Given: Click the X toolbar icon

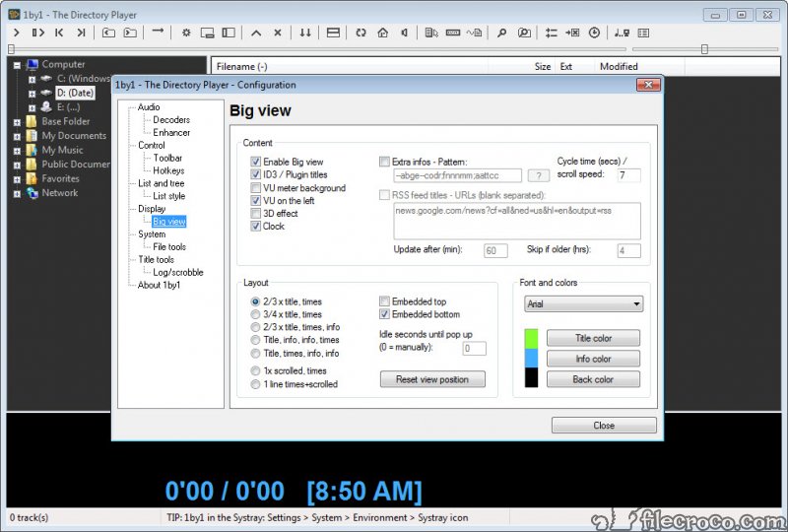Looking at the screenshot, I should click(278, 33).
